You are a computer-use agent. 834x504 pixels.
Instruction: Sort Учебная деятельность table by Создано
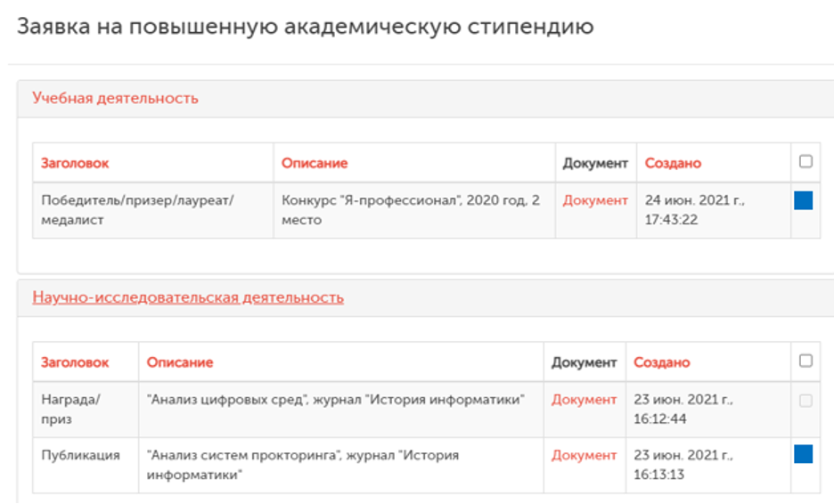pos(673,163)
